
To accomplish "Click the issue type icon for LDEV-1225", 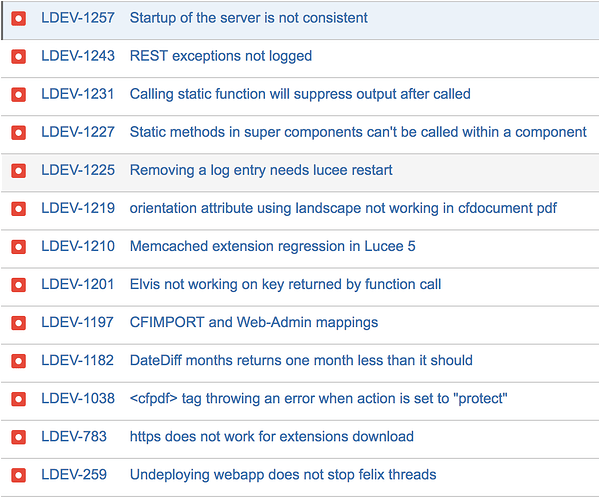I will (18, 171).
